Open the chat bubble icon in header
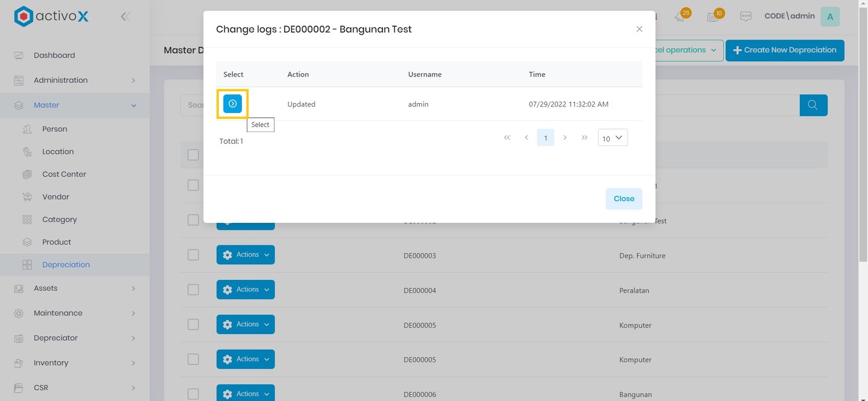This screenshot has height=401, width=868. coord(746,16)
